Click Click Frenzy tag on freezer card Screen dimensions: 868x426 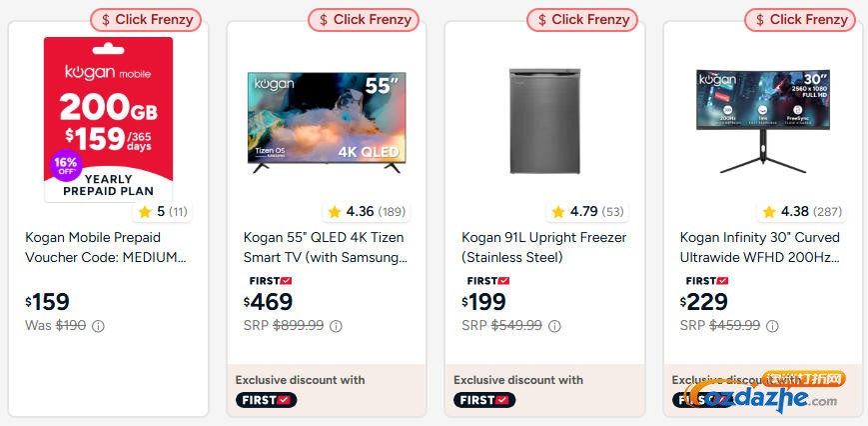tap(583, 19)
